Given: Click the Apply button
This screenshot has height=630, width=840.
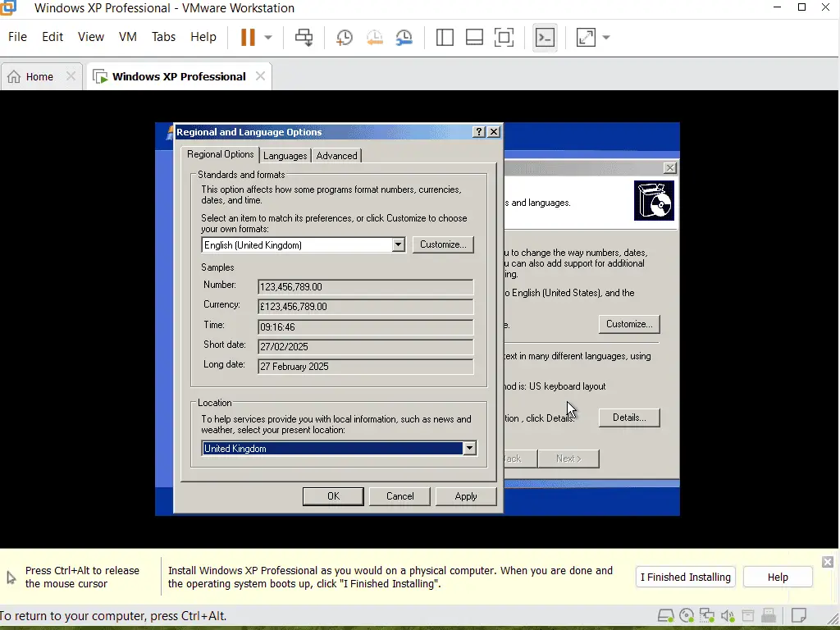Looking at the screenshot, I should click(x=466, y=496).
